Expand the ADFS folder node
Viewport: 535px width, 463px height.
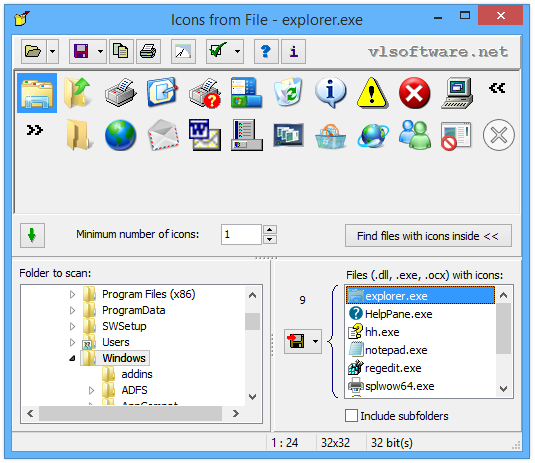point(91,390)
